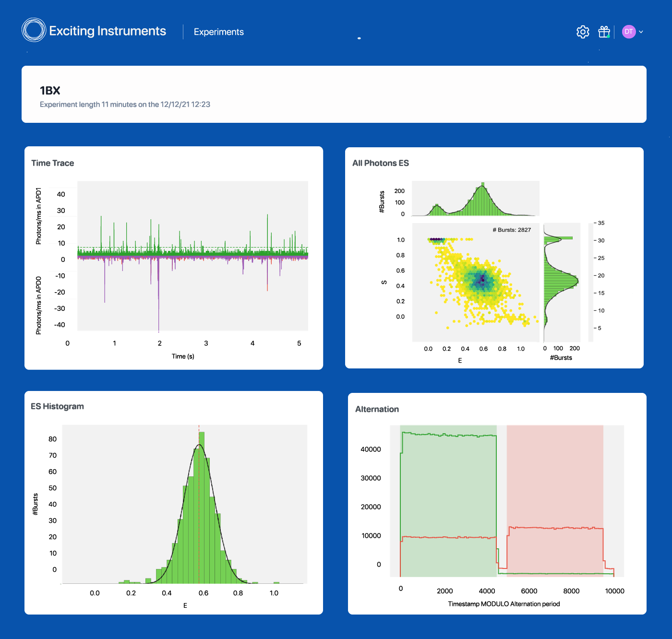The height and width of the screenshot is (639, 672).
Task: Click the '# Bursts: 2827' label
Action: point(512,230)
